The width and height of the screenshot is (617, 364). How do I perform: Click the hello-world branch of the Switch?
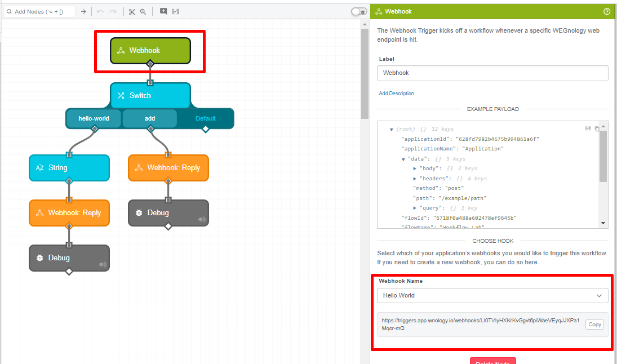click(94, 118)
